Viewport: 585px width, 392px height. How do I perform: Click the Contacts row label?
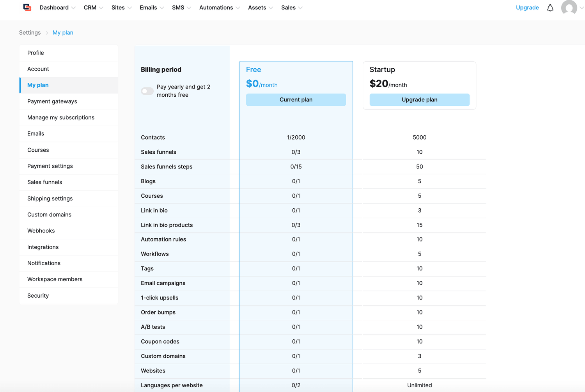pyautogui.click(x=153, y=137)
